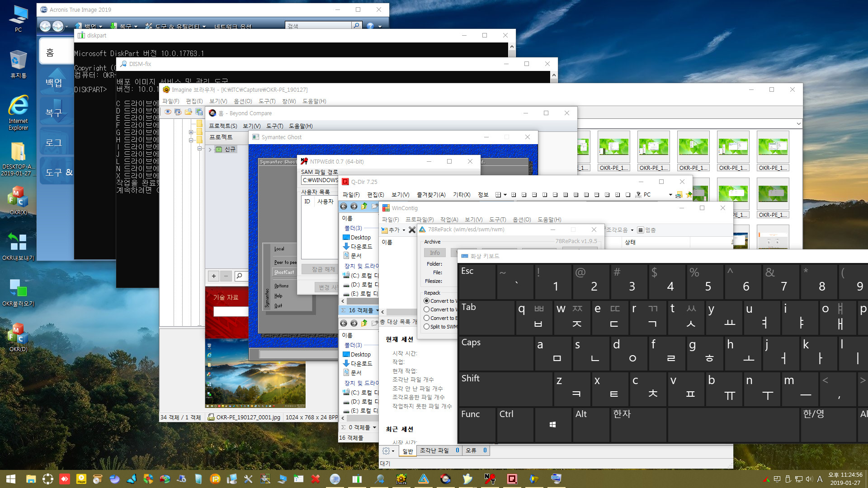The image size is (868, 488).
Task: Select third Convert to radio in 78RePack
Action: (426, 318)
